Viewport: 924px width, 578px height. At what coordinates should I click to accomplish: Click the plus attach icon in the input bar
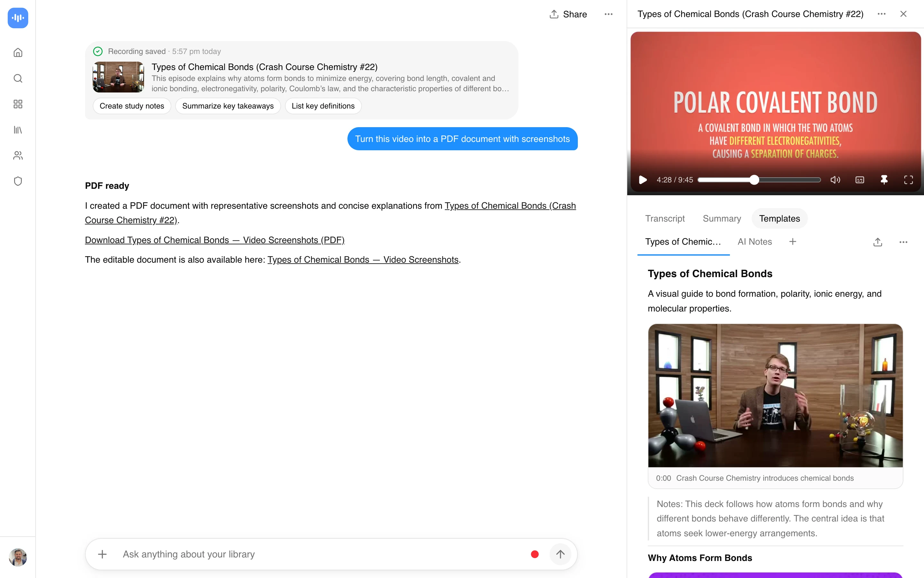point(102,554)
